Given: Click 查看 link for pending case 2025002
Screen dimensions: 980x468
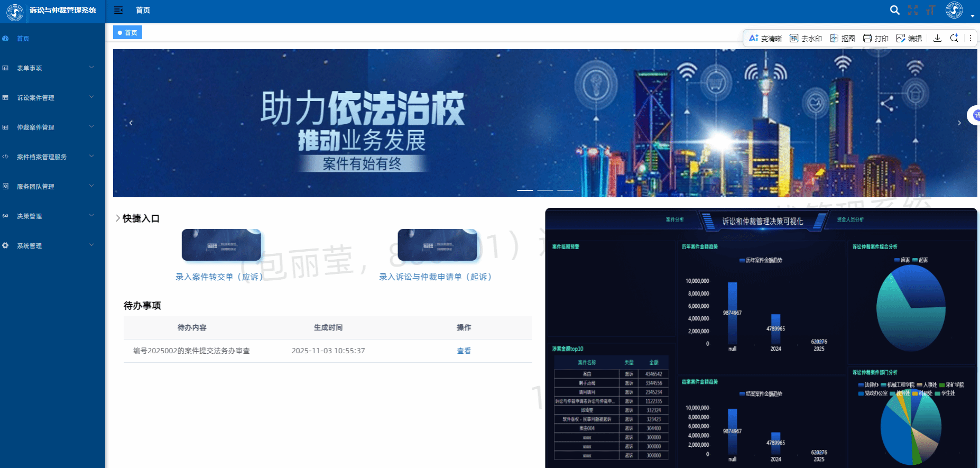Looking at the screenshot, I should point(464,351).
